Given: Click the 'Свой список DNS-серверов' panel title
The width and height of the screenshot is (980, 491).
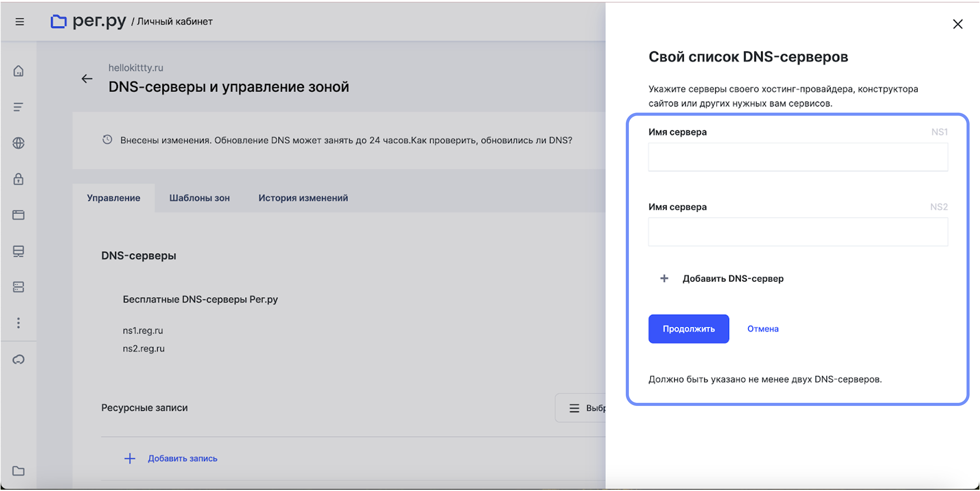Looking at the screenshot, I should 748,57.
